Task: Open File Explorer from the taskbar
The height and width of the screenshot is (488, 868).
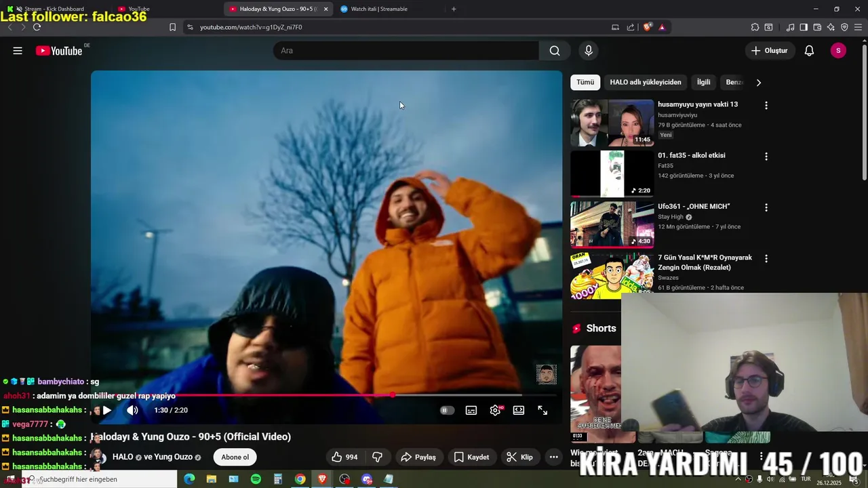Action: [x=212, y=479]
